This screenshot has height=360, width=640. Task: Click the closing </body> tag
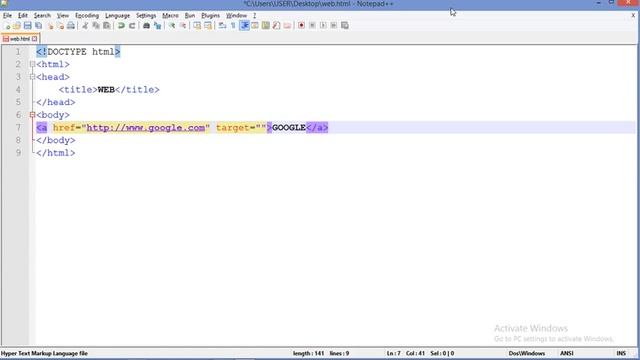coord(56,140)
